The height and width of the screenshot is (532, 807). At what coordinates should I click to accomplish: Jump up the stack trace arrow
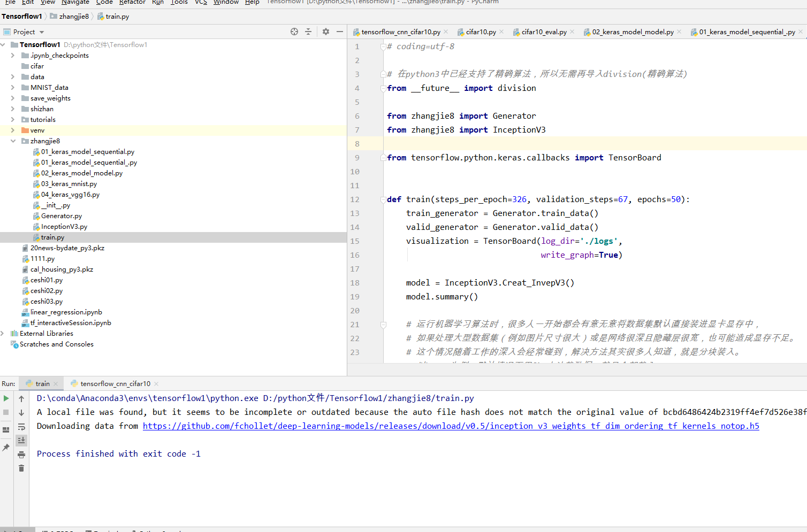point(21,398)
